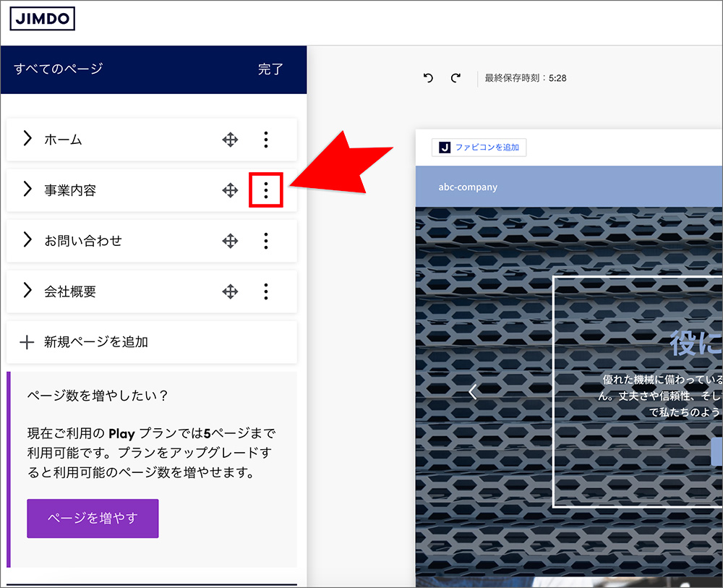Viewport: 723px width, 588px height.
Task: Select the ホーム page label
Action: 63,140
